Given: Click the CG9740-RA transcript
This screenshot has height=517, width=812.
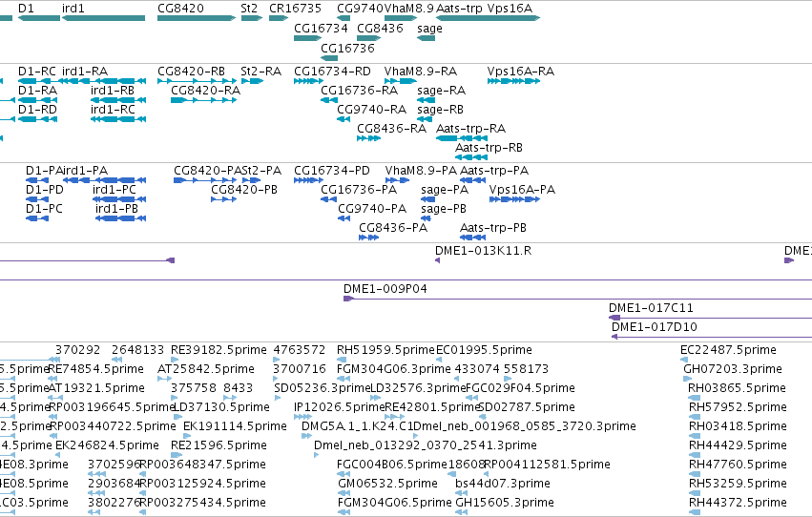Looking at the screenshot, I should click(344, 119).
